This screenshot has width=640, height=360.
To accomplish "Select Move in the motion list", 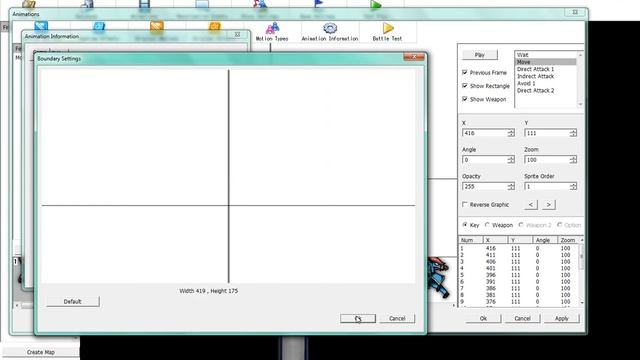I will coord(546,62).
